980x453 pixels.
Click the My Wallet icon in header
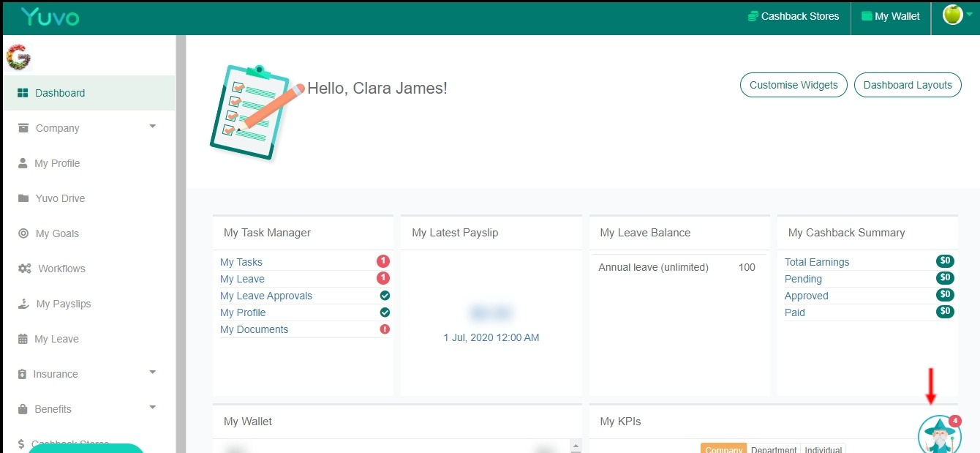[x=867, y=16]
